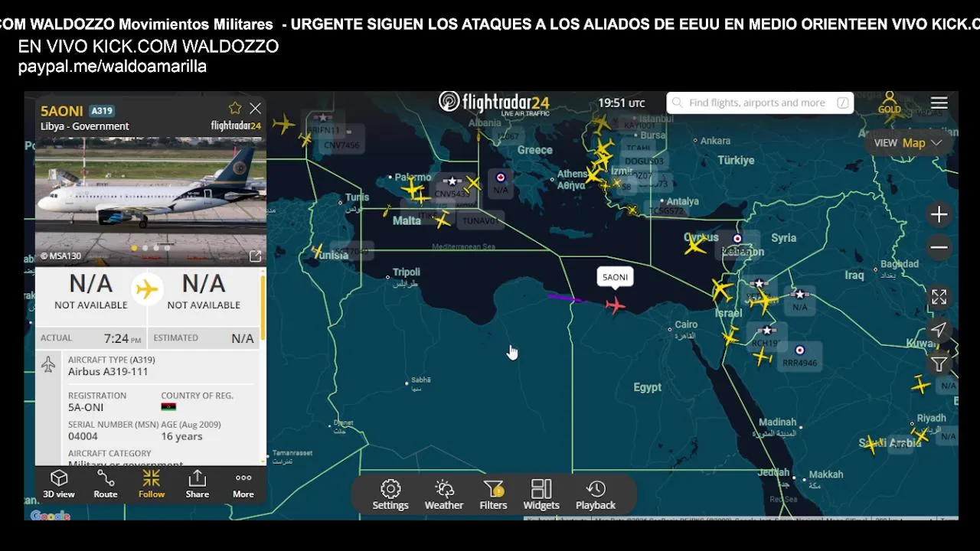The height and width of the screenshot is (551, 980).
Task: Click the Libya - Government operator text
Action: (x=85, y=126)
